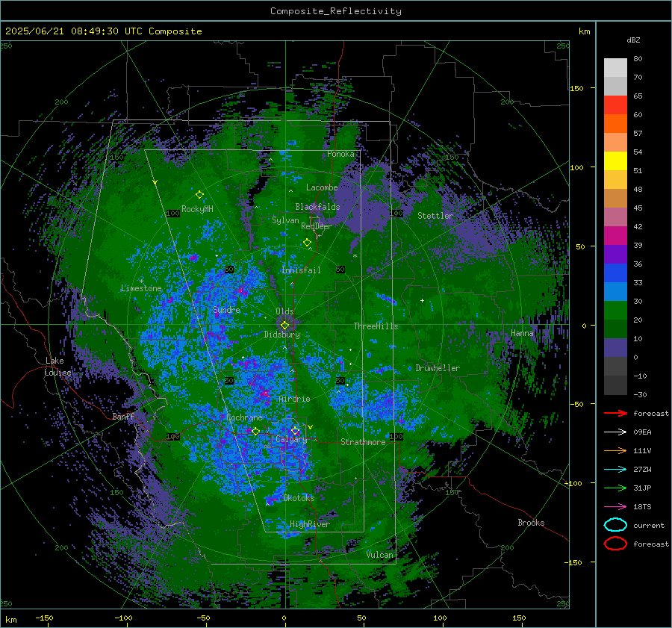Screen dimensions: 672x628
Task: Click the 39 dBZ purple swatch
Action: [x=615, y=254]
